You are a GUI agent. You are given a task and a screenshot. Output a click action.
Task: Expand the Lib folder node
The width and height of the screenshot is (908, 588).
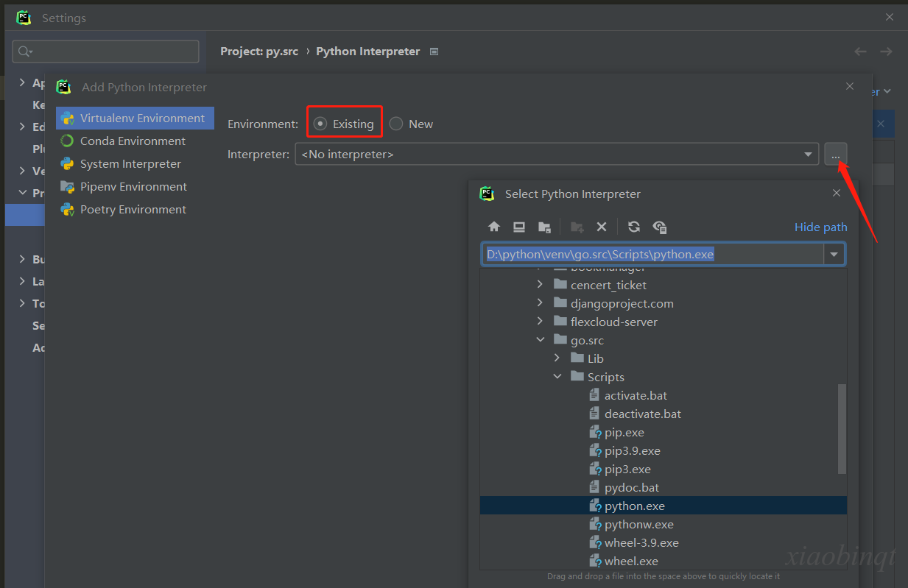tap(557, 358)
